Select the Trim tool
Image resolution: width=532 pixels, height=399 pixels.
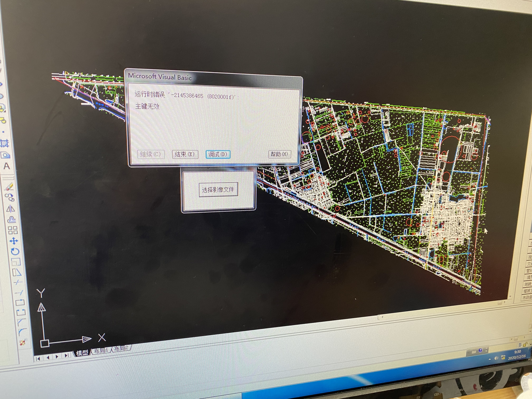tap(18, 282)
